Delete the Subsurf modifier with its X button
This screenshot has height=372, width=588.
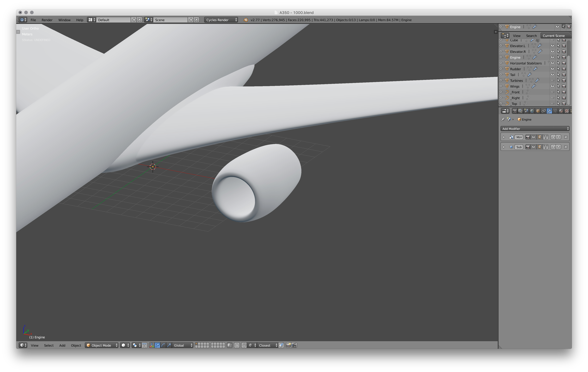tap(566, 147)
